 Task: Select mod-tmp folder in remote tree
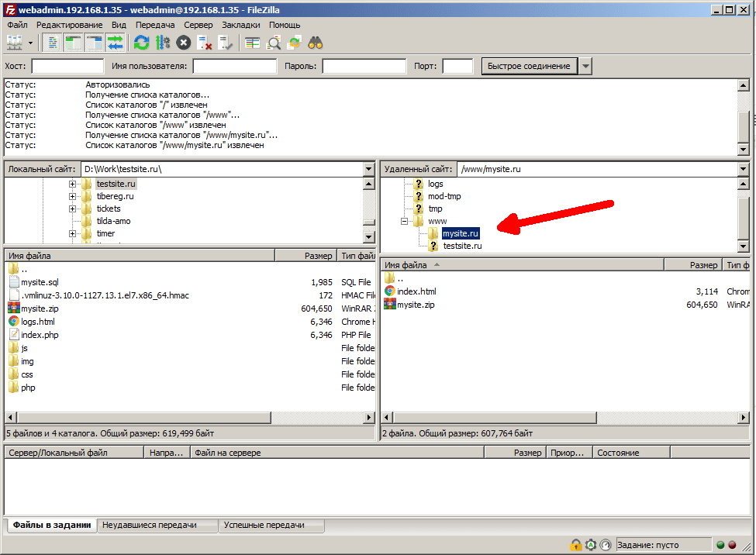pyautogui.click(x=444, y=196)
